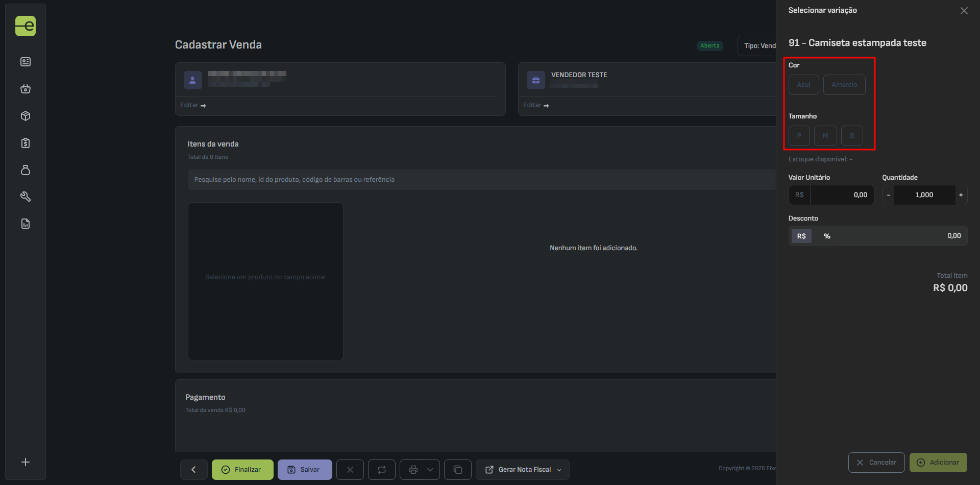
Task: Open the Tipo sale type dropdown
Action: pos(759,46)
